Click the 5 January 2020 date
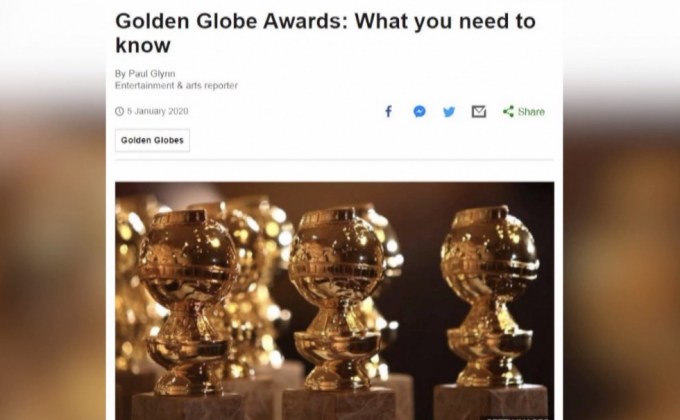This screenshot has width=680, height=420. click(x=157, y=111)
